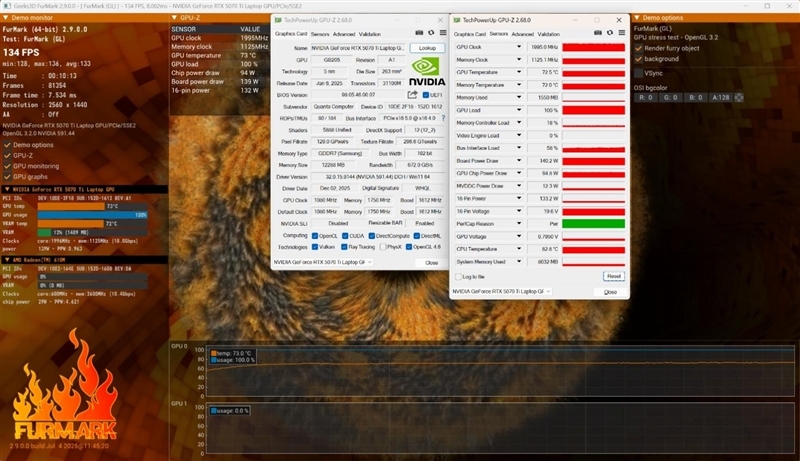
Task: Toggle the Render furry object checkbox
Action: (638, 48)
